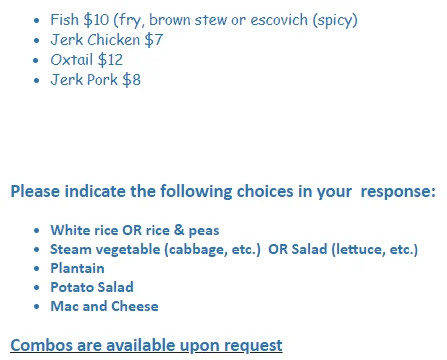Click the bullet before Plantain

[37, 269]
